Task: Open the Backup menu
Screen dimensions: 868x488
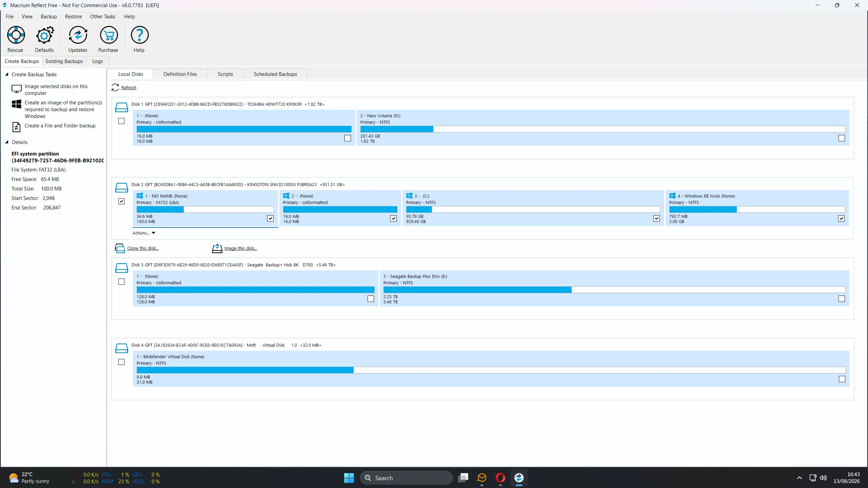Action: click(49, 16)
